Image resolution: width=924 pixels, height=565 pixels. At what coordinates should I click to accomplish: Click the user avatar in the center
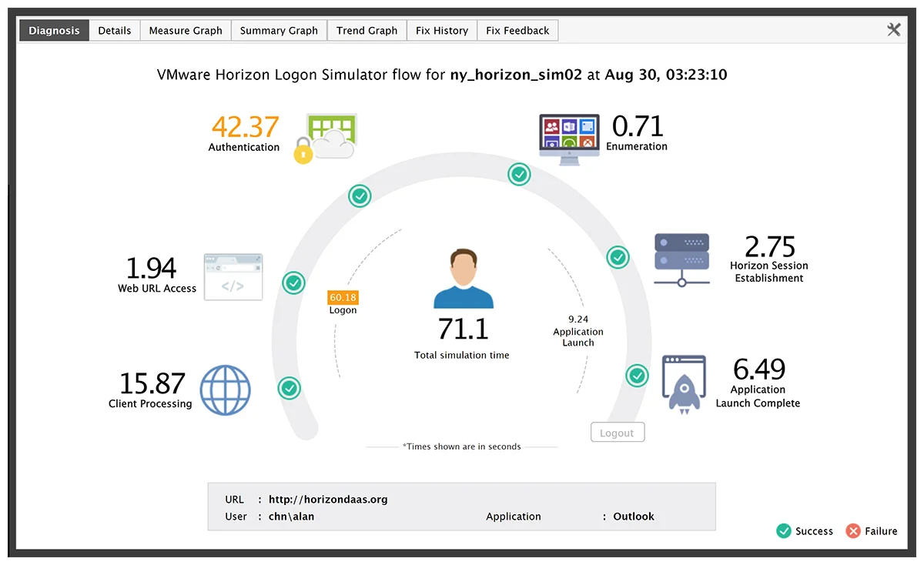[463, 278]
